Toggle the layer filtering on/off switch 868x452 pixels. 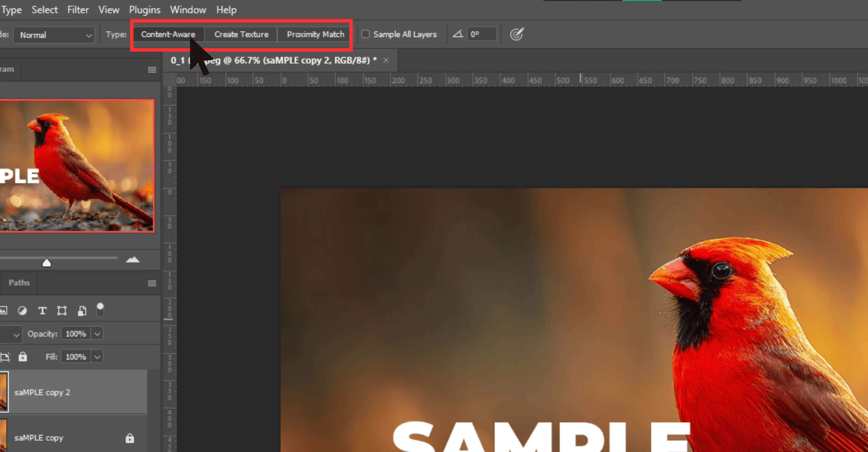100,310
